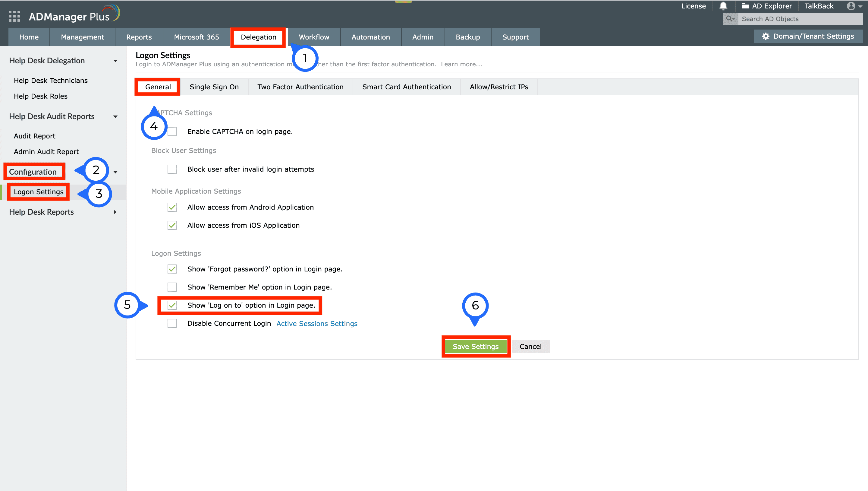Click the notification bell icon

pyautogui.click(x=723, y=6)
